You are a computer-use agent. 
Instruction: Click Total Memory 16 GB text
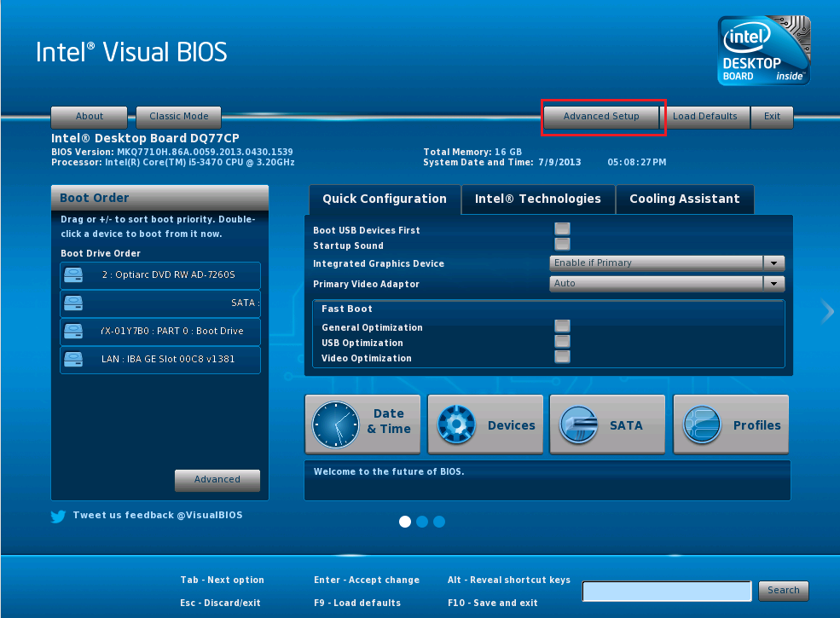click(x=472, y=152)
